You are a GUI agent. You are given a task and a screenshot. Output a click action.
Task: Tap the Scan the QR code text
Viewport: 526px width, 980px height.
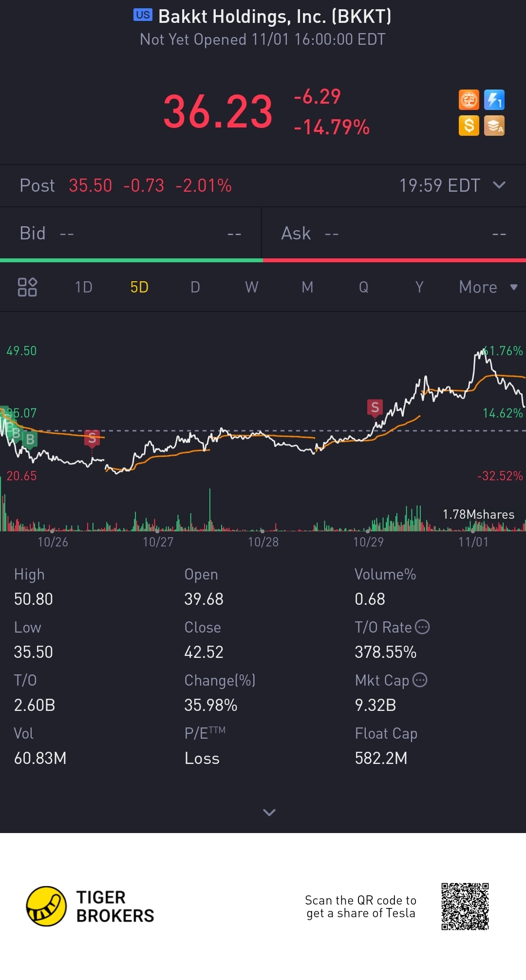click(x=361, y=907)
